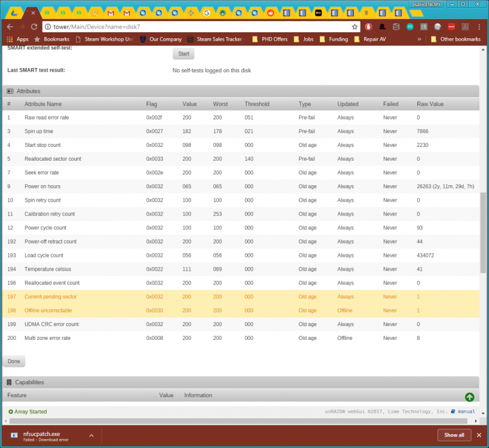489x448 pixels.
Task: Open the Repair AV bookmark folder
Action: [x=370, y=39]
